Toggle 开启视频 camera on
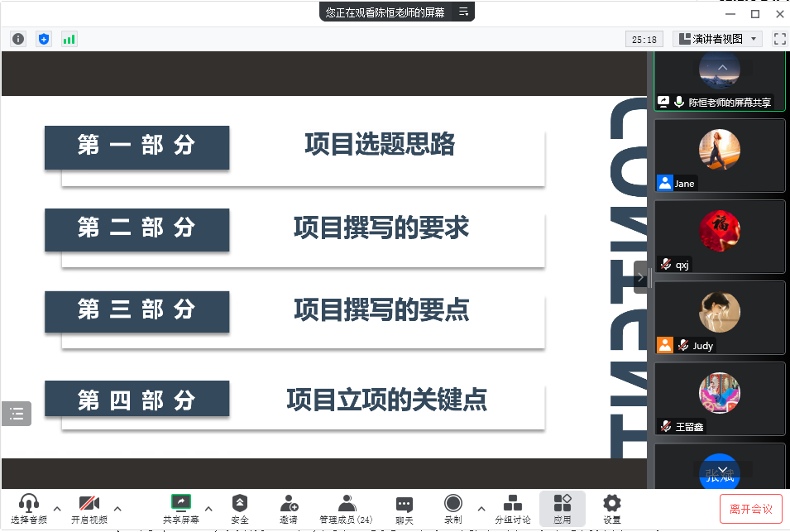Image resolution: width=790 pixels, height=532 pixels. pos(89,503)
